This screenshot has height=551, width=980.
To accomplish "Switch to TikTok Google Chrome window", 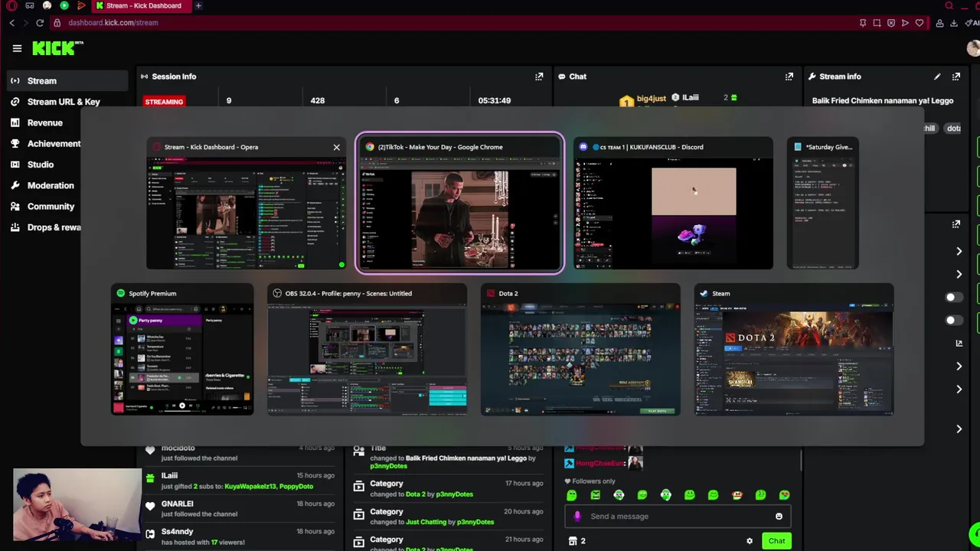I will [x=459, y=204].
